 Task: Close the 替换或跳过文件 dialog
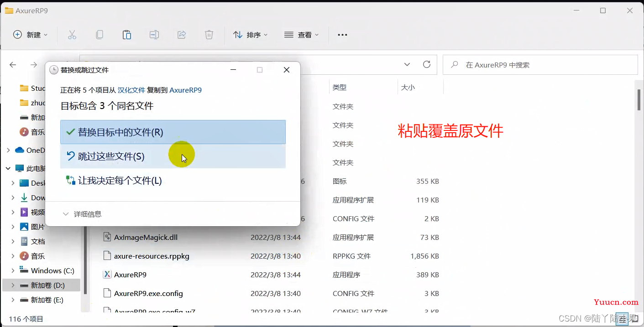coord(287,70)
